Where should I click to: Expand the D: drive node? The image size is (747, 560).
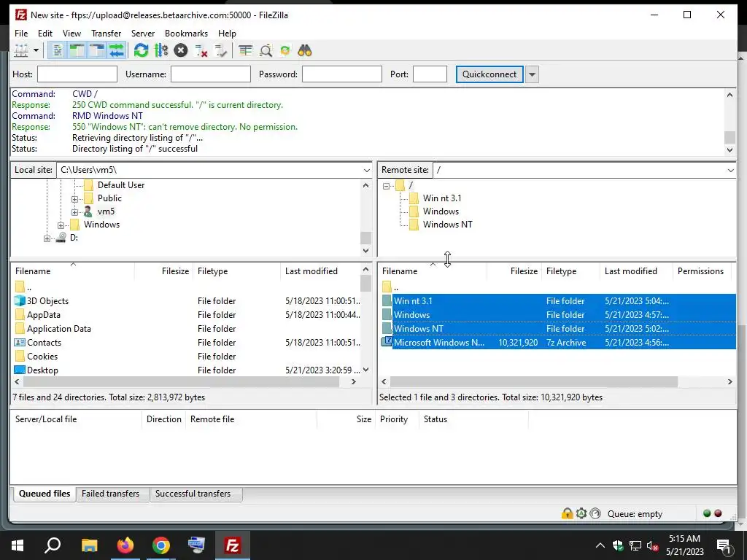tap(47, 238)
